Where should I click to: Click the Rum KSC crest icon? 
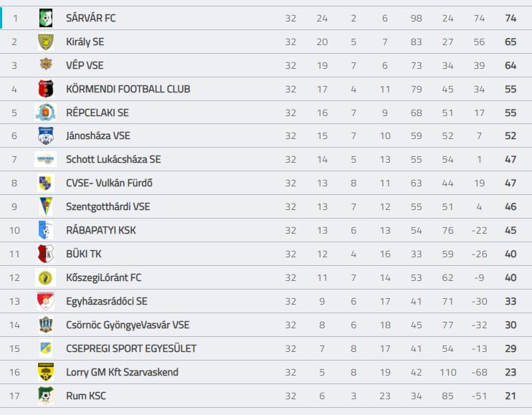[46, 396]
